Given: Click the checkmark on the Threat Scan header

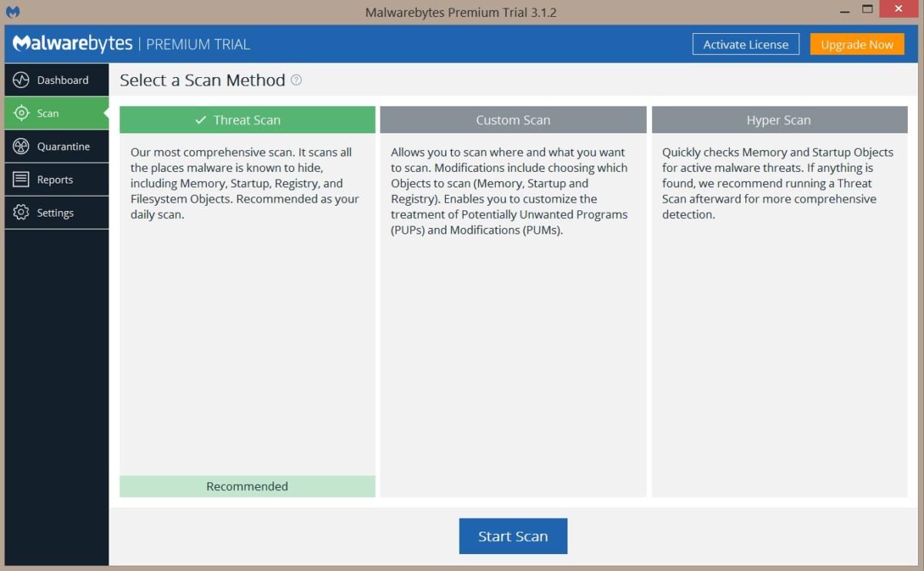Looking at the screenshot, I should tap(201, 119).
